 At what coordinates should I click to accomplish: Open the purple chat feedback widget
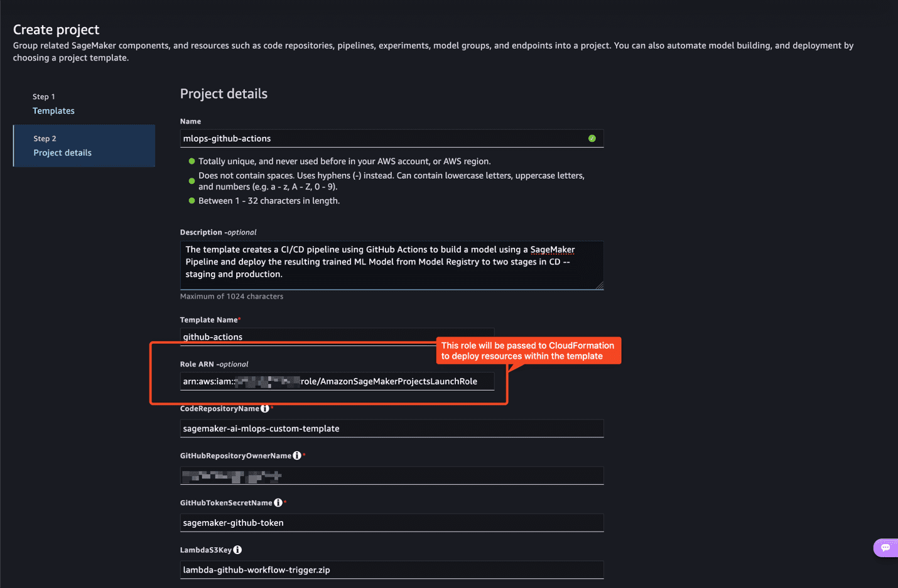pos(885,548)
